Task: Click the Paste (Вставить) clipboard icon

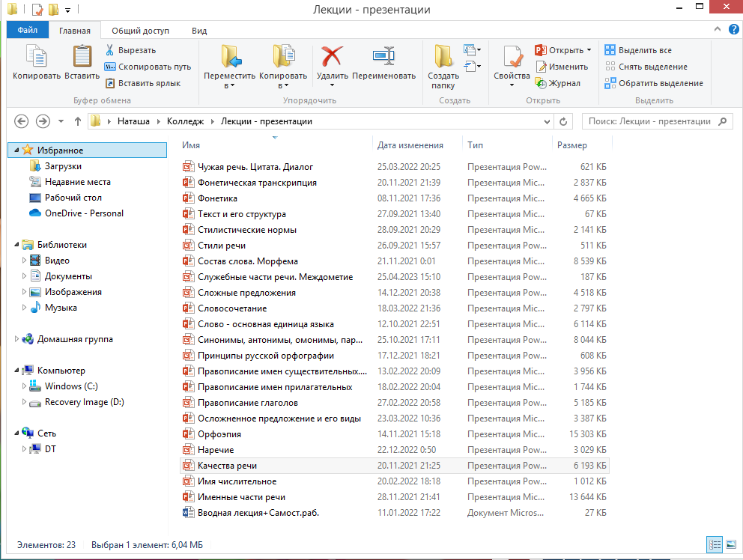Action: click(x=82, y=57)
